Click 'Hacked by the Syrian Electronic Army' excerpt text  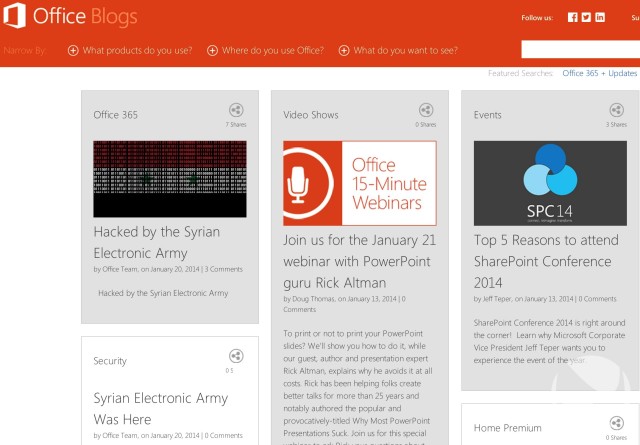coord(163,293)
